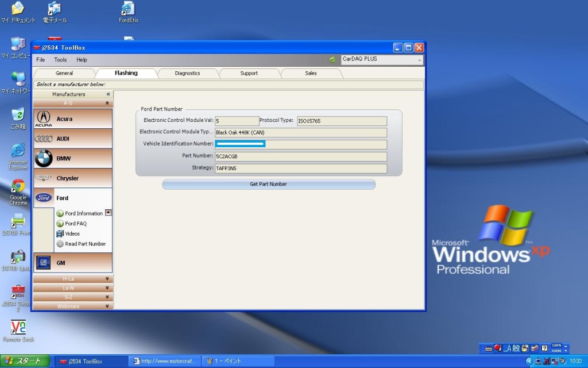Open Google Chrome desktop icon

tap(18, 192)
